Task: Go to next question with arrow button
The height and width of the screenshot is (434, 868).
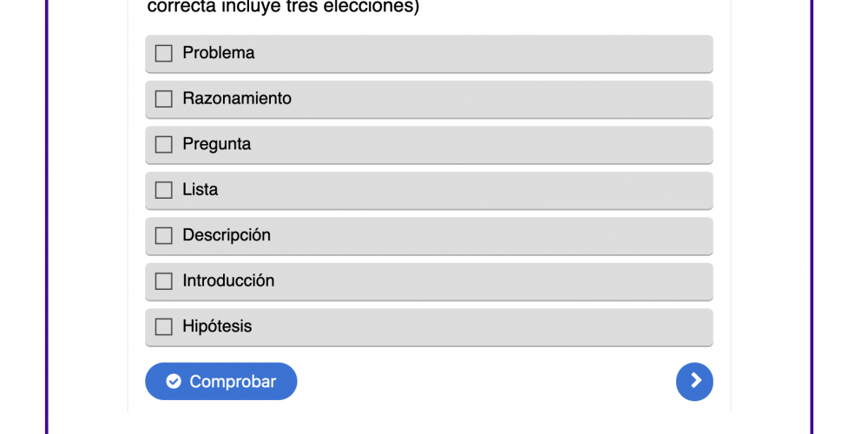Action: click(x=694, y=382)
